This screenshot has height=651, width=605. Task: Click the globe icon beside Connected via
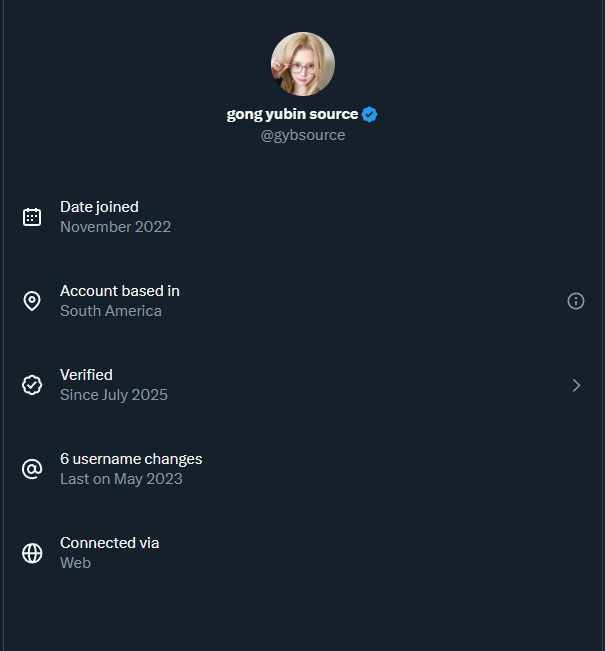pos(32,553)
